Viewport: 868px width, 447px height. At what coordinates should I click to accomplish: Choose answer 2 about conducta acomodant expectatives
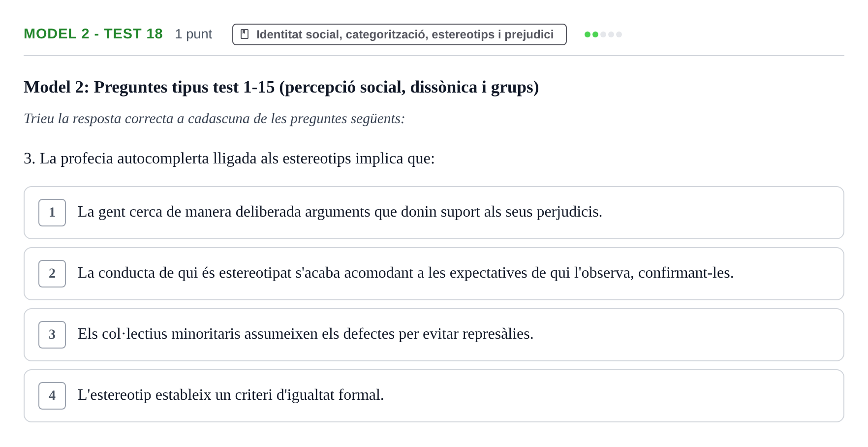coord(434,274)
